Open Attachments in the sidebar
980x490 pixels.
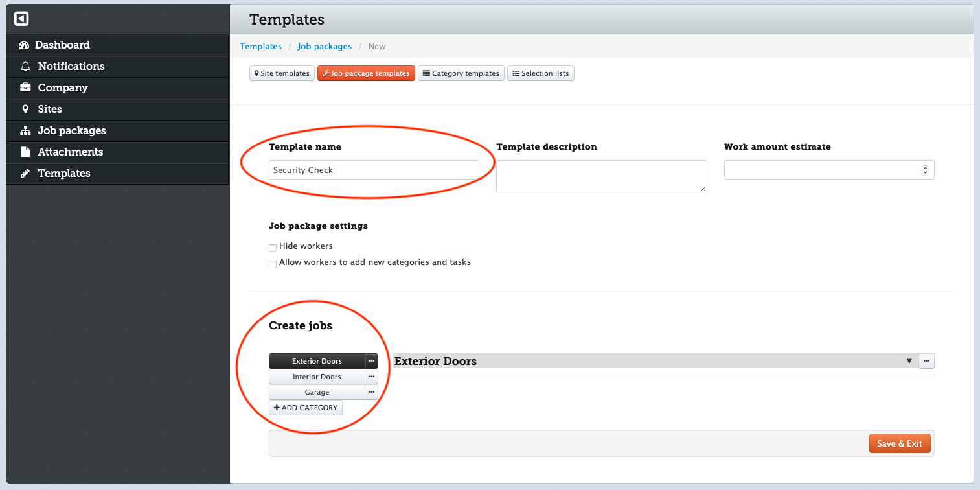[x=117, y=152]
